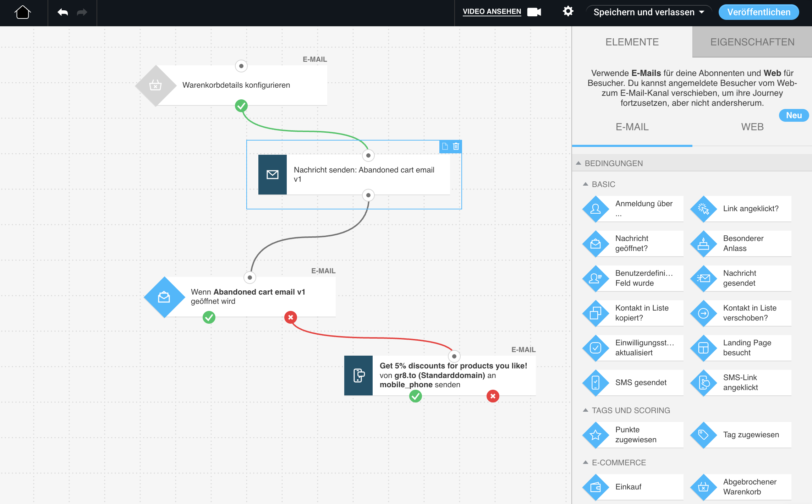Pick the Abgebrochener Warenkorb element

coord(741,487)
